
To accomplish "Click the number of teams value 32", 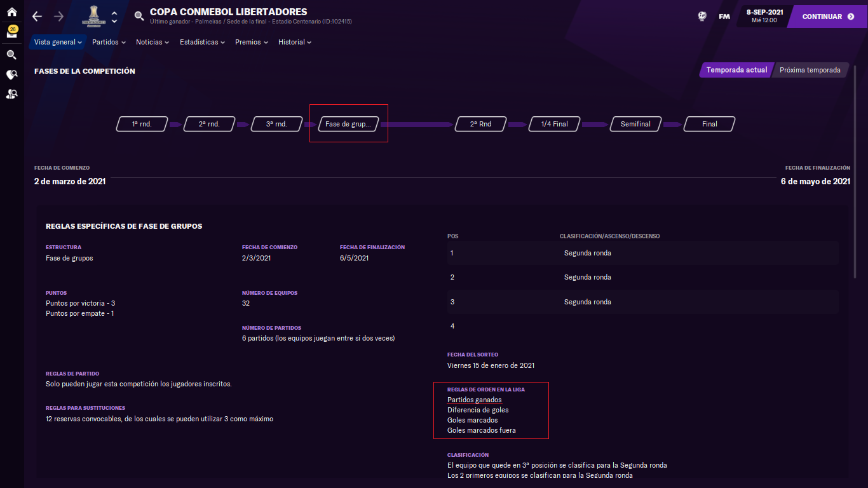I will click(246, 303).
